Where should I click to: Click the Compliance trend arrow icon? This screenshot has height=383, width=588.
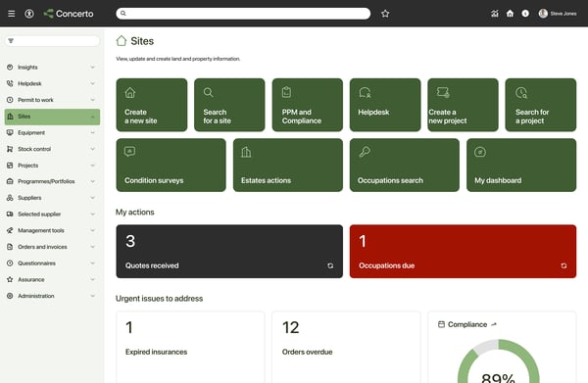(494, 324)
